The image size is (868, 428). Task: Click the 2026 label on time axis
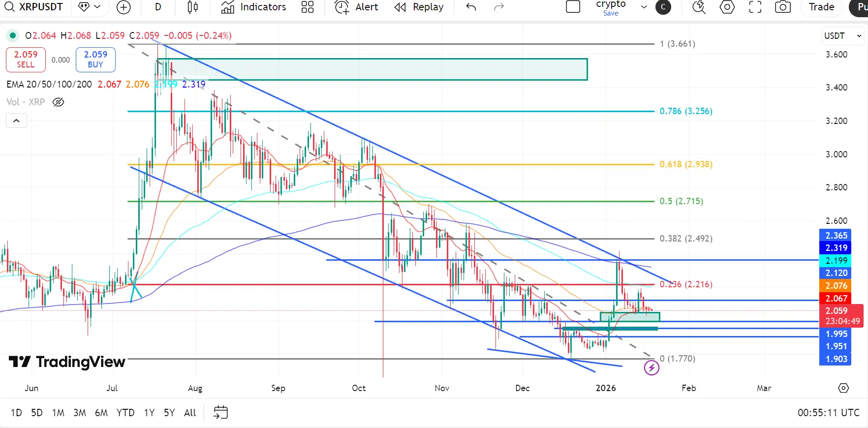click(x=606, y=388)
